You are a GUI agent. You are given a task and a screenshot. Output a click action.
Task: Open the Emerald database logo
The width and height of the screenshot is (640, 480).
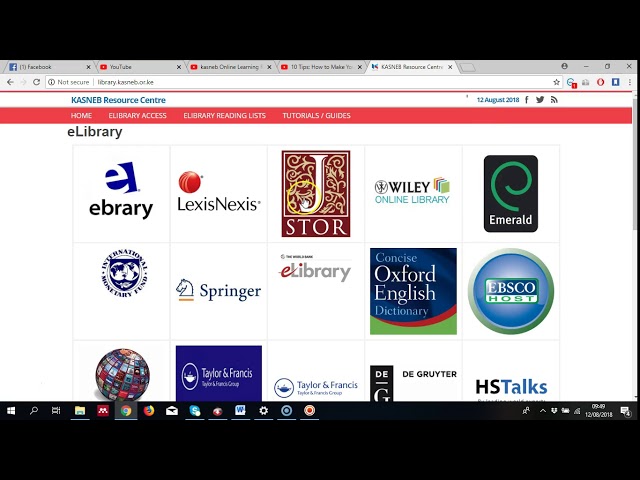511,193
